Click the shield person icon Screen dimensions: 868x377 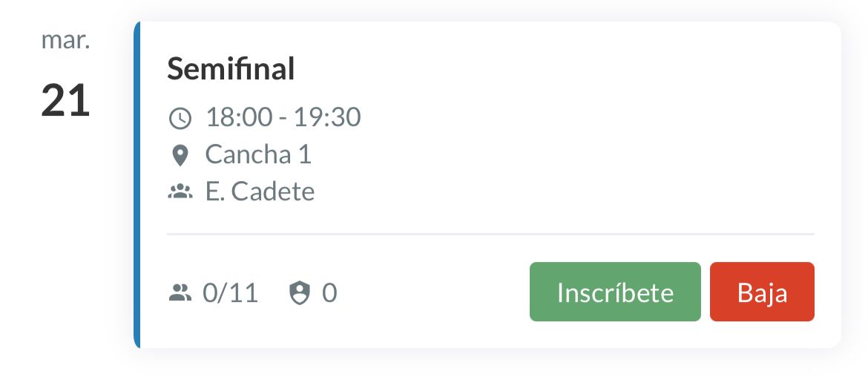[299, 294]
